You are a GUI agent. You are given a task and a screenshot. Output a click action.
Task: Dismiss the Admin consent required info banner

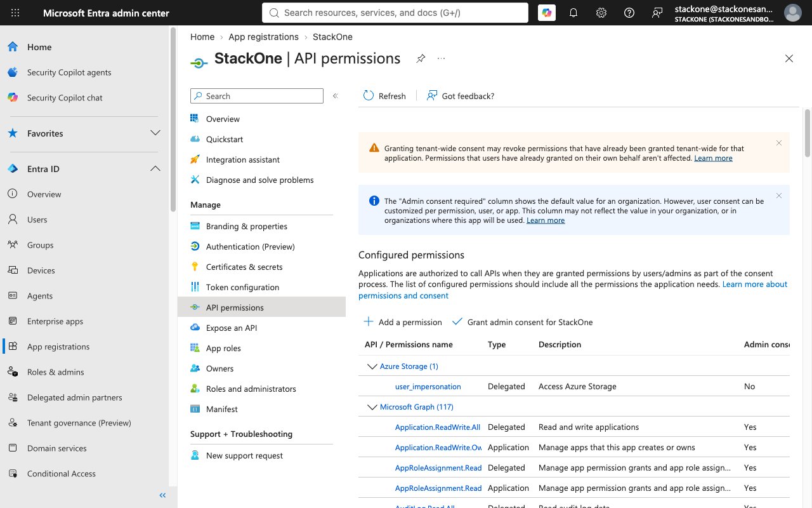(779, 196)
